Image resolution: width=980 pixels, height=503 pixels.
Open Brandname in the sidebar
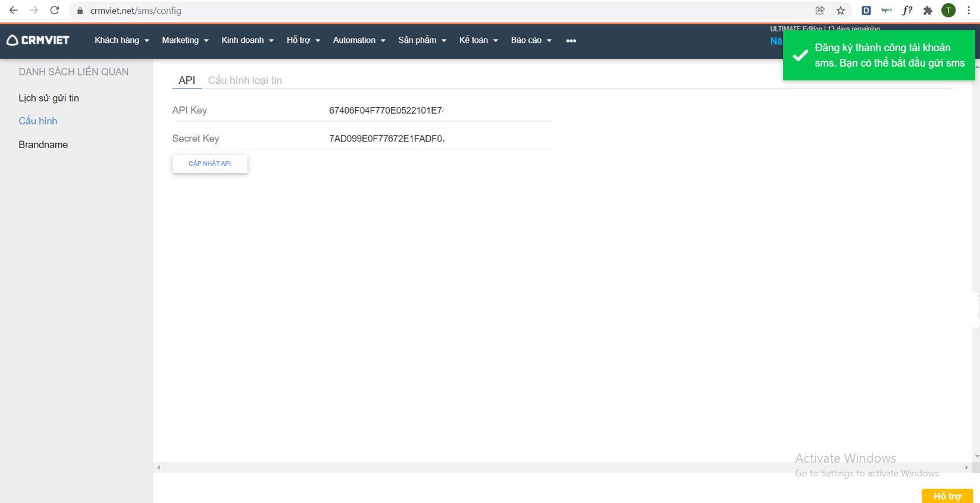click(43, 144)
